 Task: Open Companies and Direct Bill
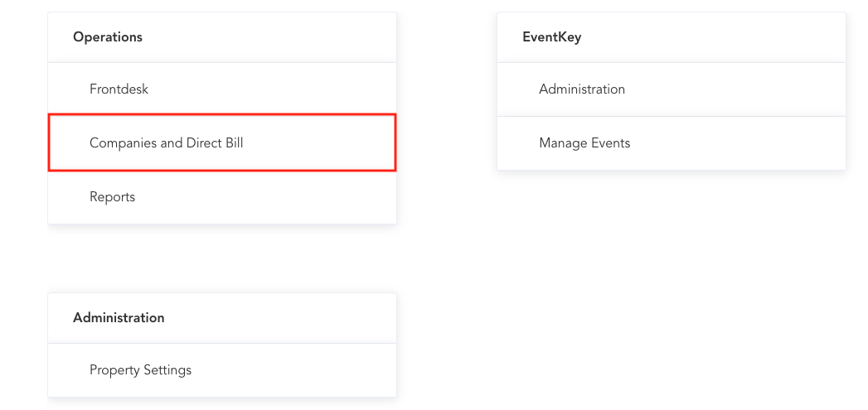[167, 143]
